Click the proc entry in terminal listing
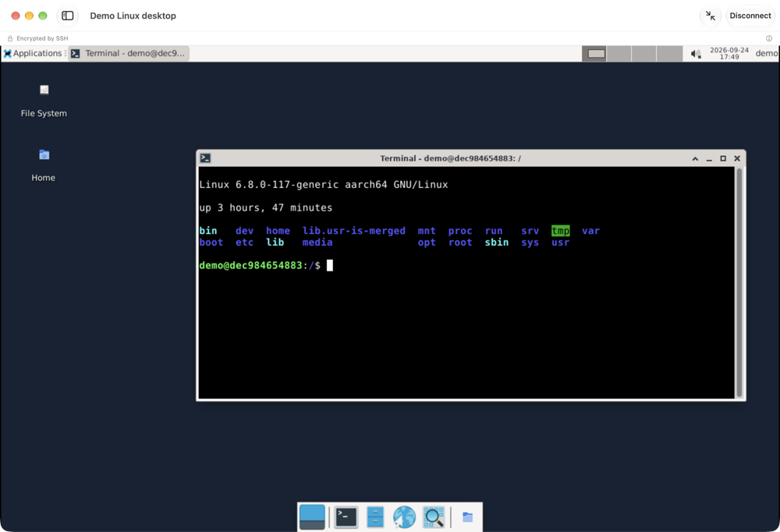This screenshot has width=780, height=532. pos(460,231)
